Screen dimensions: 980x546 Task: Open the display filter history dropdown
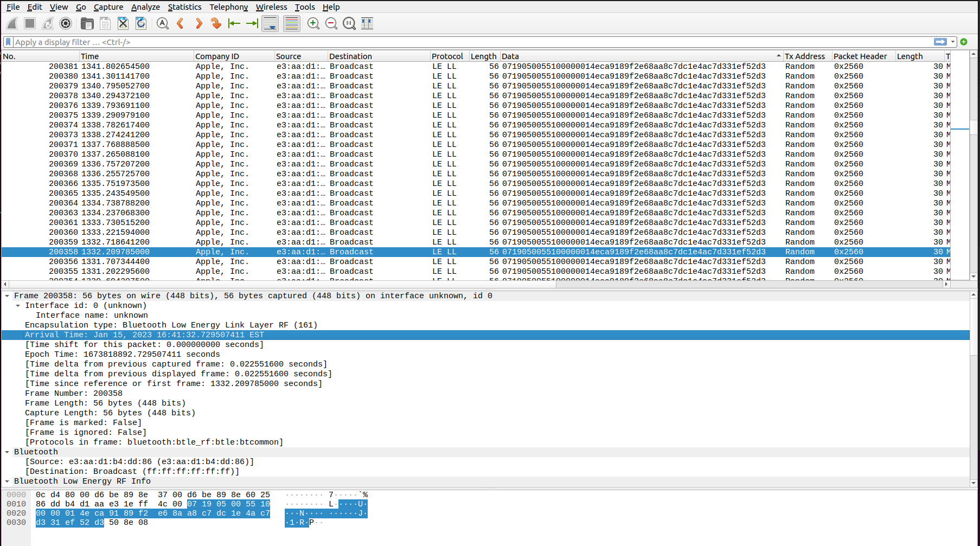point(953,42)
